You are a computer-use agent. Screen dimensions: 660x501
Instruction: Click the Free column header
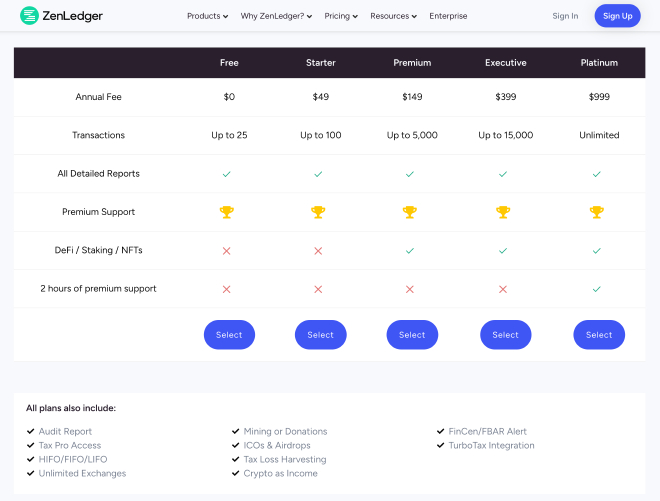click(x=229, y=63)
